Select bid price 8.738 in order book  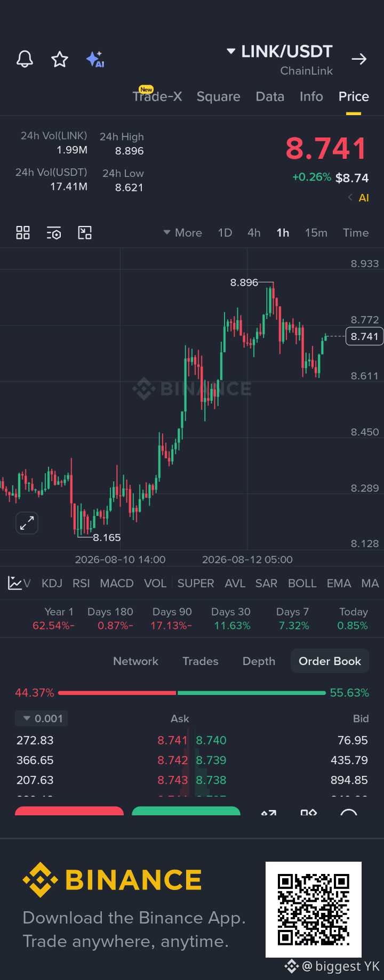click(x=211, y=780)
